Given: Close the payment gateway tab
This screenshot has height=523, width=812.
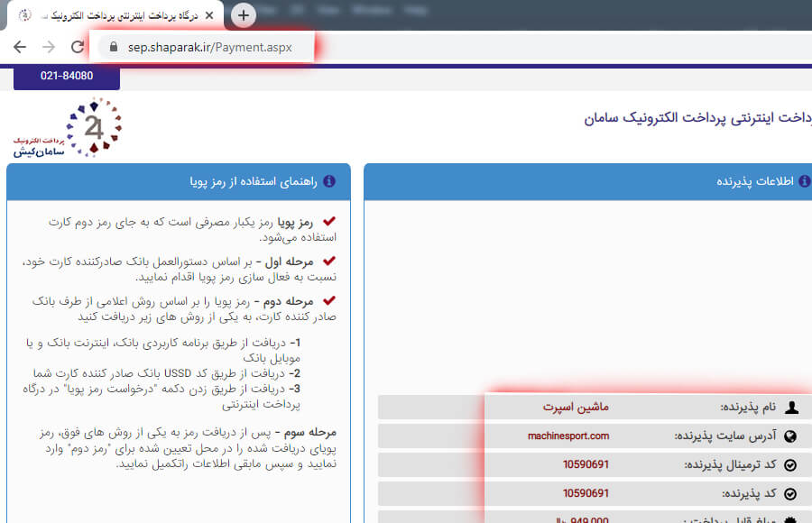Looking at the screenshot, I should (209, 15).
